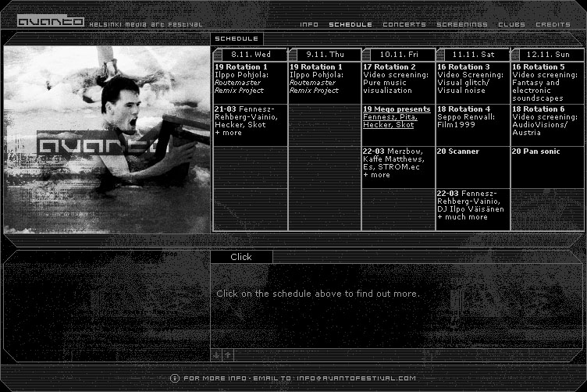Viewport: 587px width, 392px height.
Task: Open Wednesday 21-03 Fennesz-Rehberg-Vainio event
Action: pos(250,125)
